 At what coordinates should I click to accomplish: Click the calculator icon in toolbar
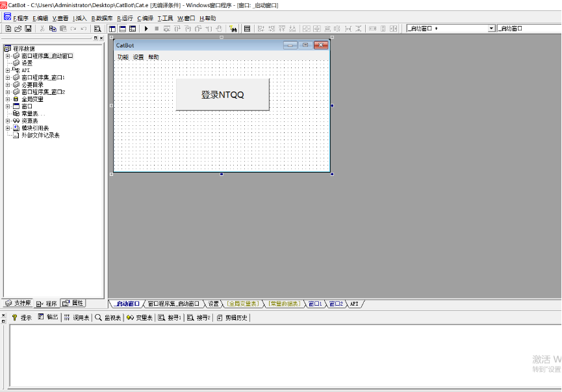click(x=247, y=29)
